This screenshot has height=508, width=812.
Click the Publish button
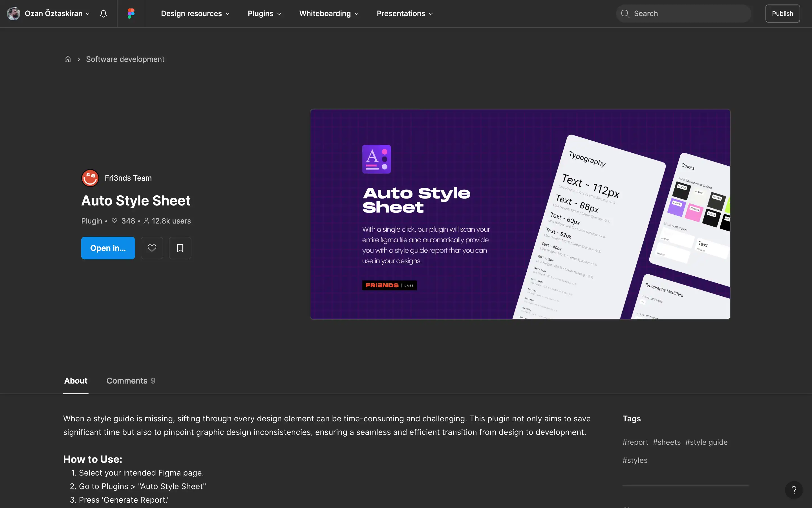pos(782,14)
